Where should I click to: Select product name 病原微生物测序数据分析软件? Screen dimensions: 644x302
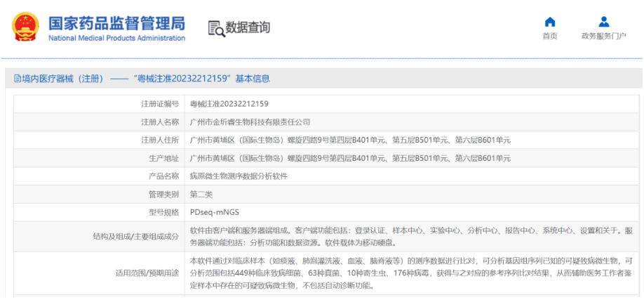[239, 176]
